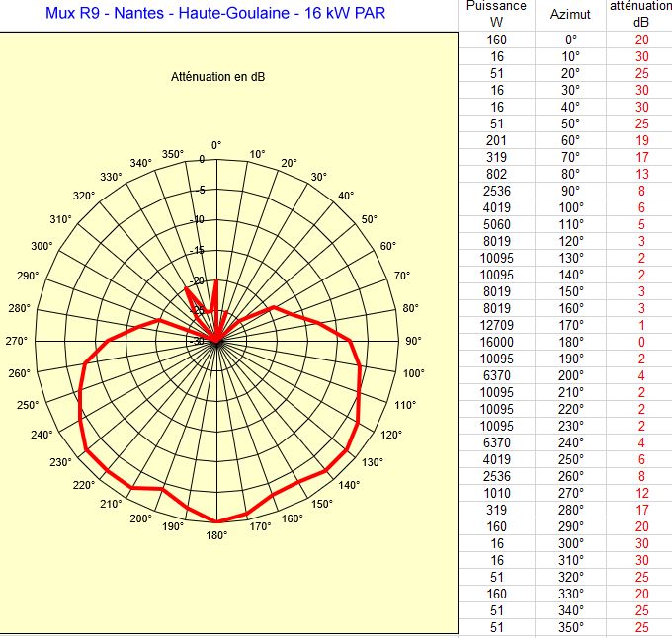Image resolution: width=672 pixels, height=638 pixels.
Task: Click the 210° label on the polar chart
Action: pyautogui.click(x=111, y=504)
